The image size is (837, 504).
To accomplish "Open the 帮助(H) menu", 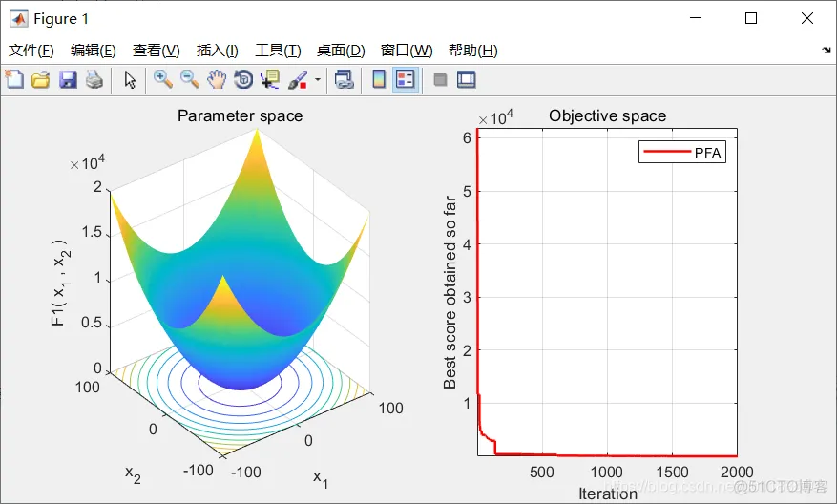I will point(473,51).
